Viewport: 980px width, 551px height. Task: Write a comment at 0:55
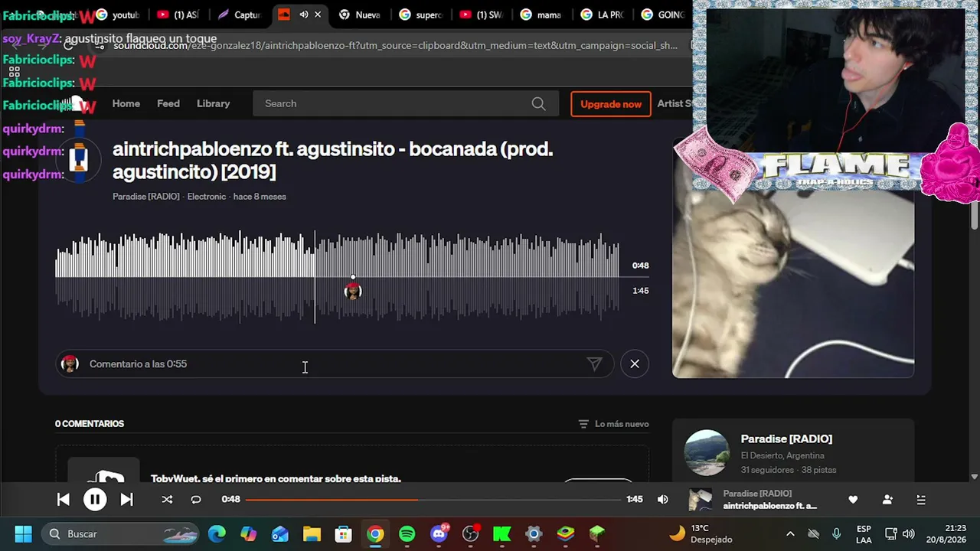point(333,364)
